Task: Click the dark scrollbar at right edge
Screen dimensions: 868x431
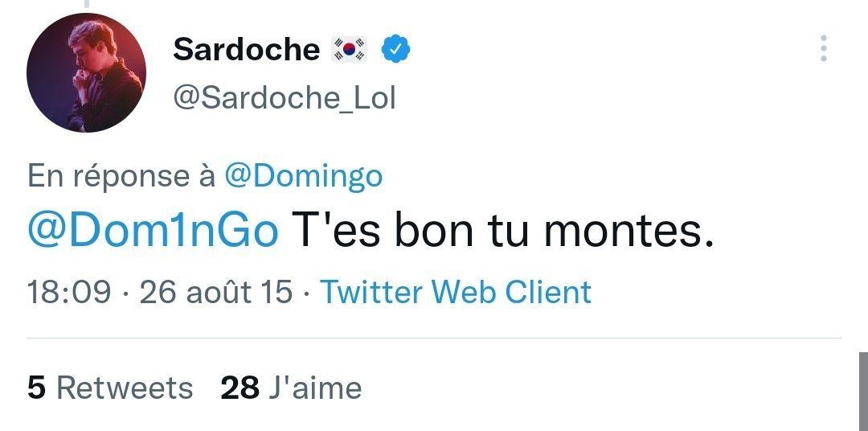Action: [x=862, y=392]
